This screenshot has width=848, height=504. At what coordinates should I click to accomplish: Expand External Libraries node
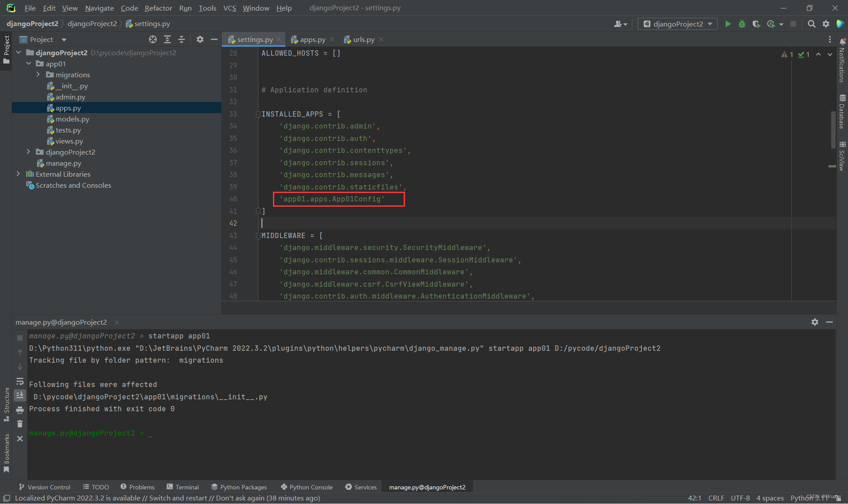pyautogui.click(x=19, y=174)
